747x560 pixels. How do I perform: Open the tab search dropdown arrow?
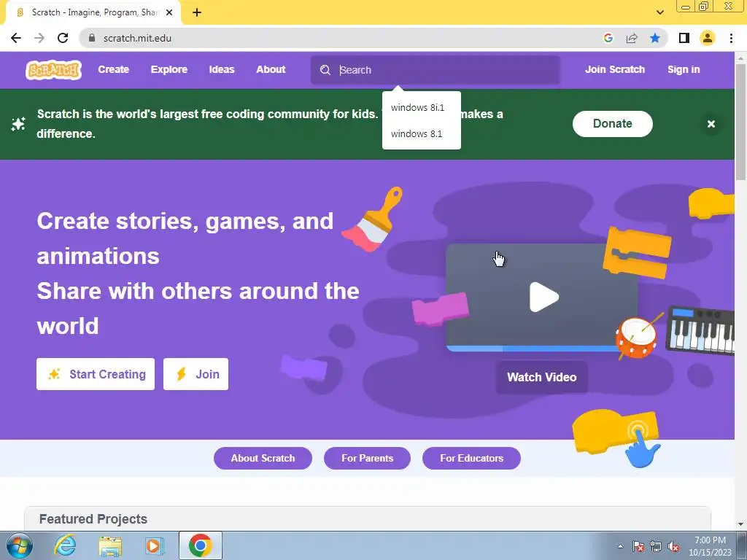pyautogui.click(x=660, y=12)
